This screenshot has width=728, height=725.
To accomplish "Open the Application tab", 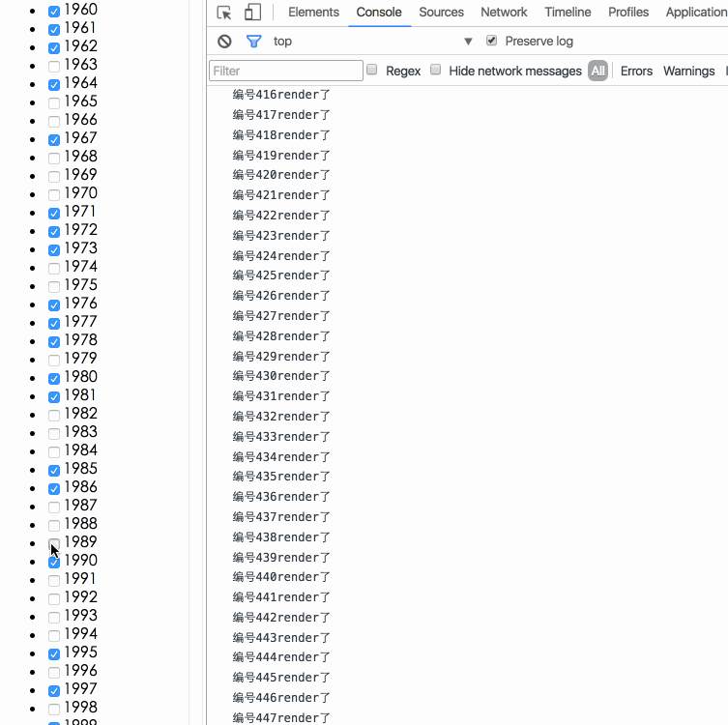I will (x=696, y=12).
